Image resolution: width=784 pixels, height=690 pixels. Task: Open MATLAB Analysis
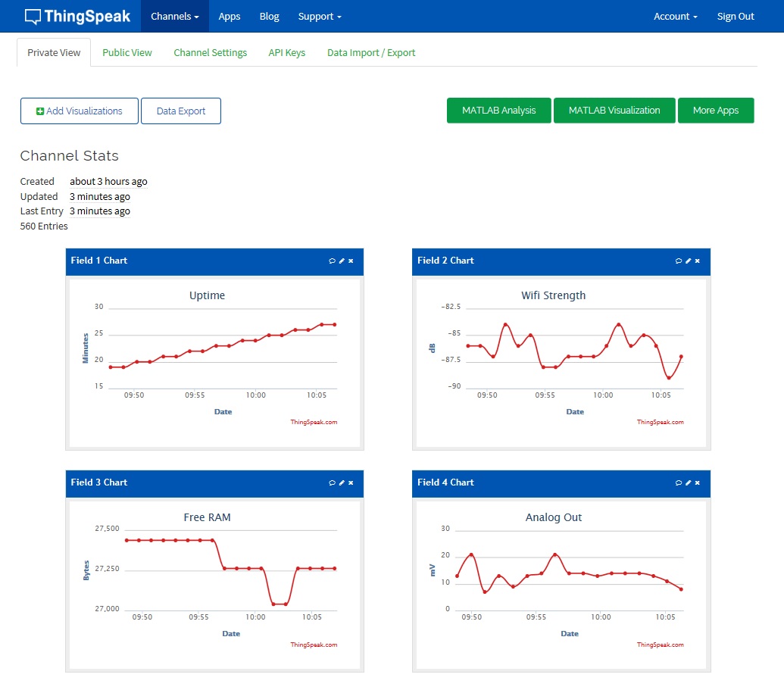tap(499, 111)
